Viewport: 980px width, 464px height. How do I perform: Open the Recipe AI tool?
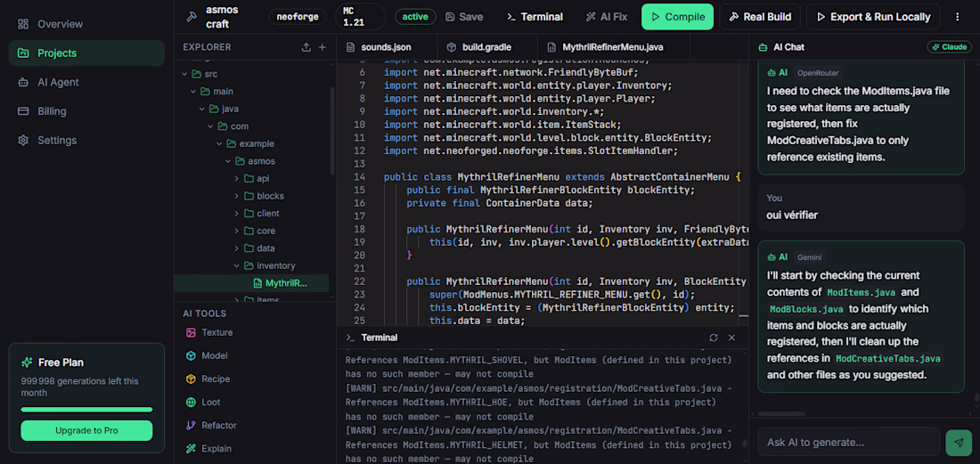click(x=208, y=379)
